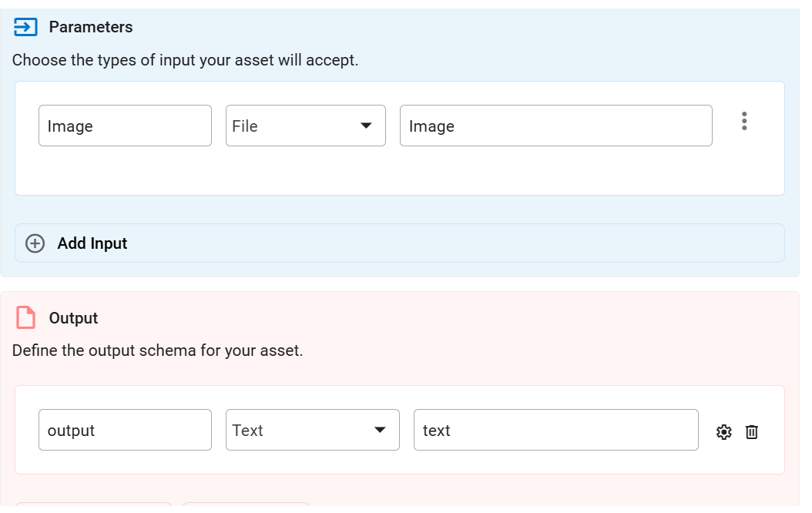This screenshot has height=513, width=812.
Task: Delete the output field with trash icon
Action: point(752,432)
